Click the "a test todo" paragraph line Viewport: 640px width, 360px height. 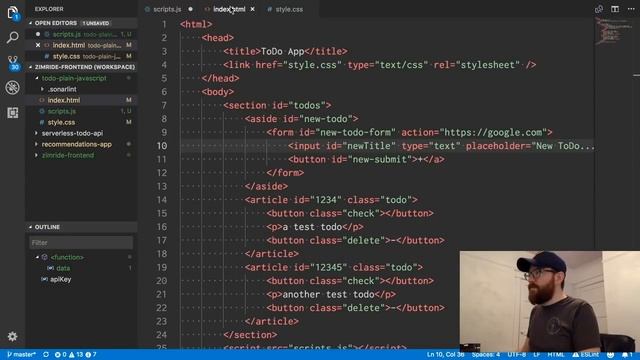[314, 227]
